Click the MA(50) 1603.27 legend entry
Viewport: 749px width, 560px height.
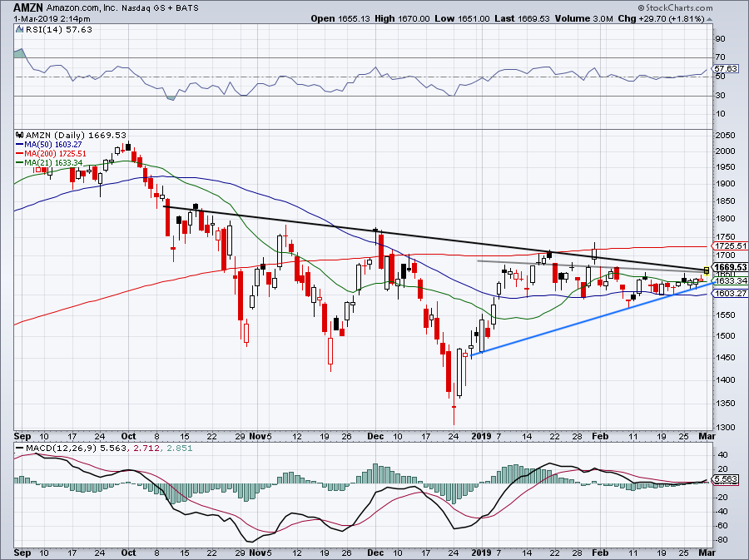[x=49, y=144]
